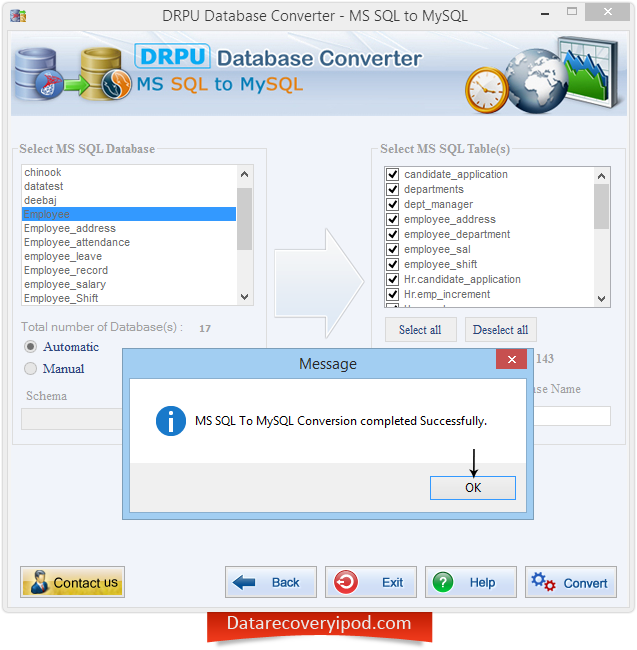This screenshot has height=650, width=637.
Task: Click the Convert gears icon
Action: pyautogui.click(x=543, y=582)
